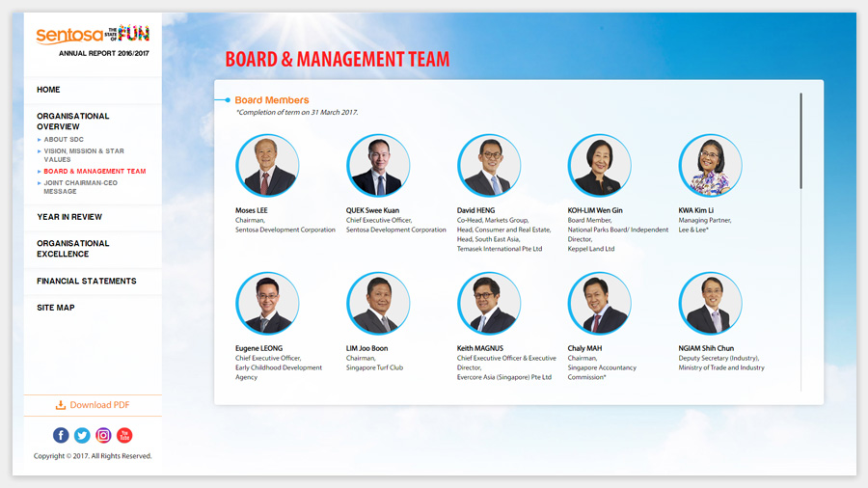Open Financial Statements section
Screen dimensions: 868x488
pos(87,281)
